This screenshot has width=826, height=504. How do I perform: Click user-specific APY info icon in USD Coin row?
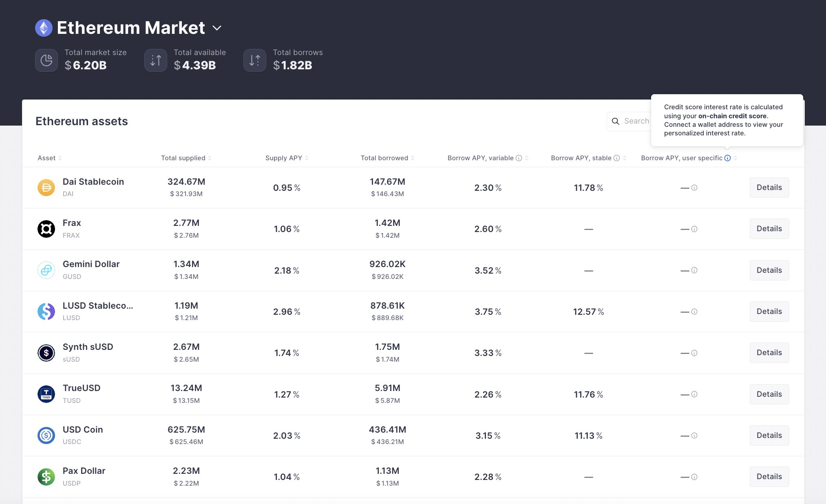[x=694, y=435]
